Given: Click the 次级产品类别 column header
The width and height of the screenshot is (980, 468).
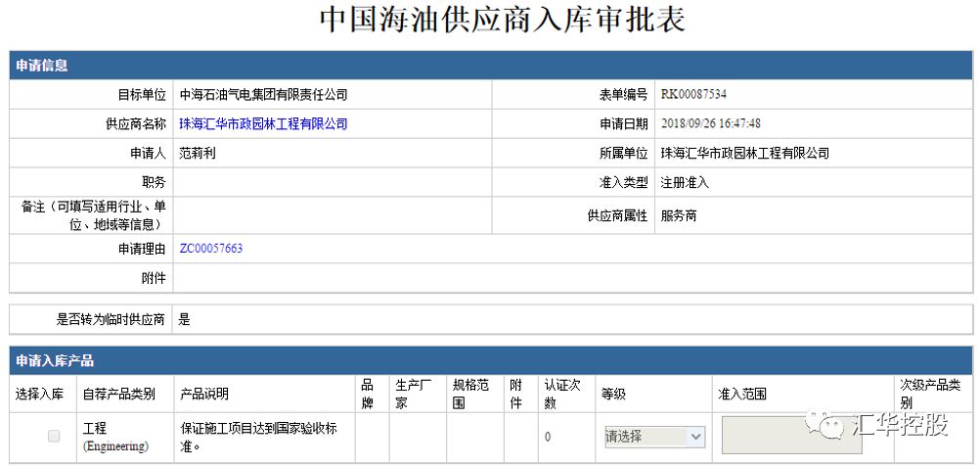Looking at the screenshot, I should coord(930,395).
